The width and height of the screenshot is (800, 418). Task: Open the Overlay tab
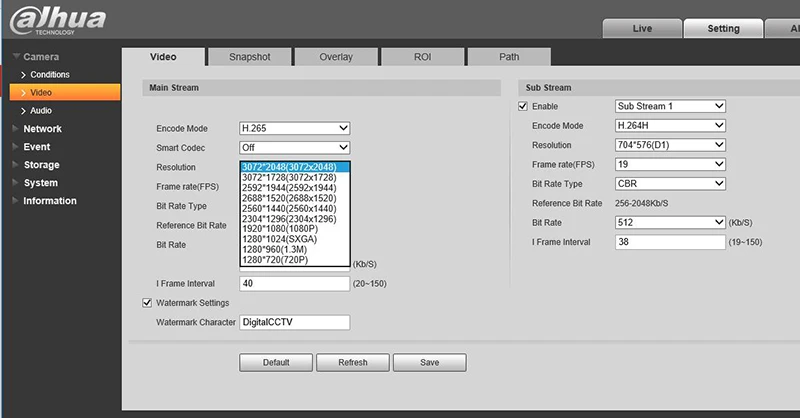(336, 57)
